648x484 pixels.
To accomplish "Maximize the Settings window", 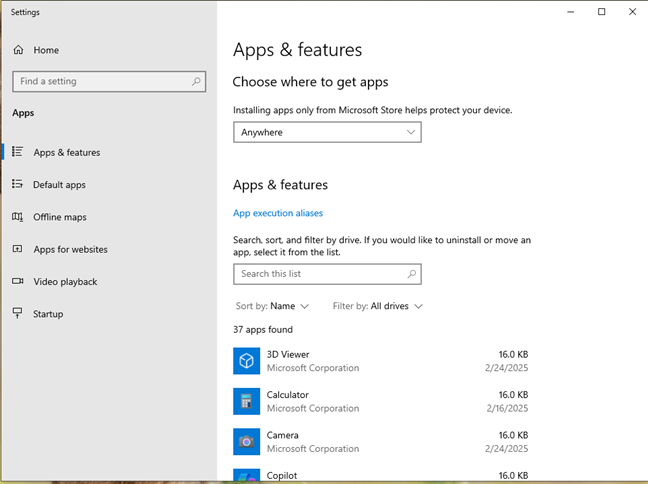I will click(x=602, y=12).
